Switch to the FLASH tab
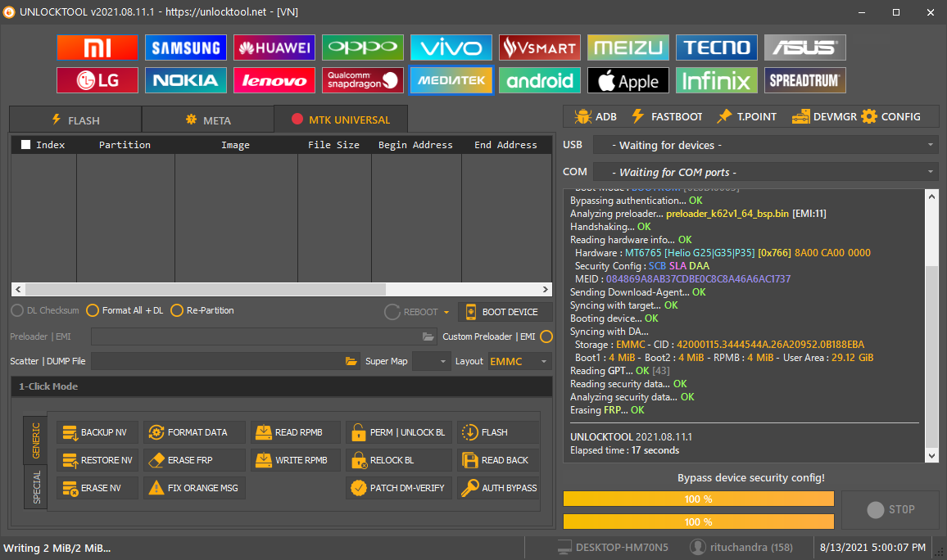 (75, 120)
